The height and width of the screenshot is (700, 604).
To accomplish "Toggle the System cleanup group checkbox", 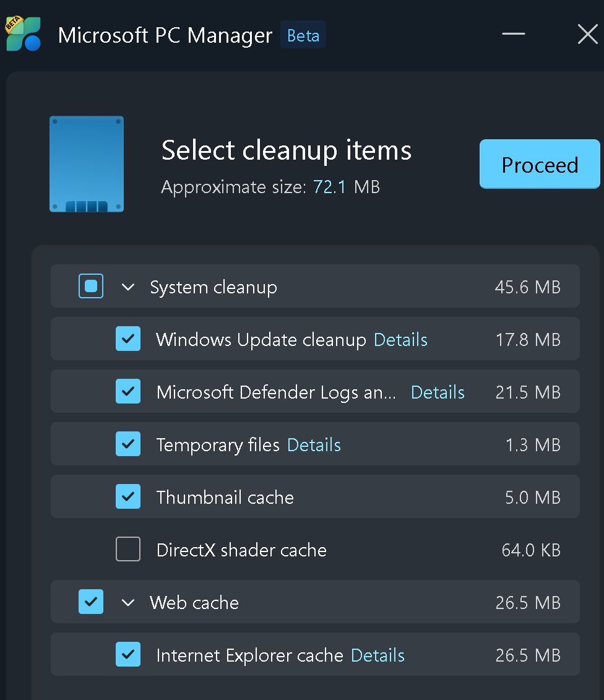I will point(91,286).
